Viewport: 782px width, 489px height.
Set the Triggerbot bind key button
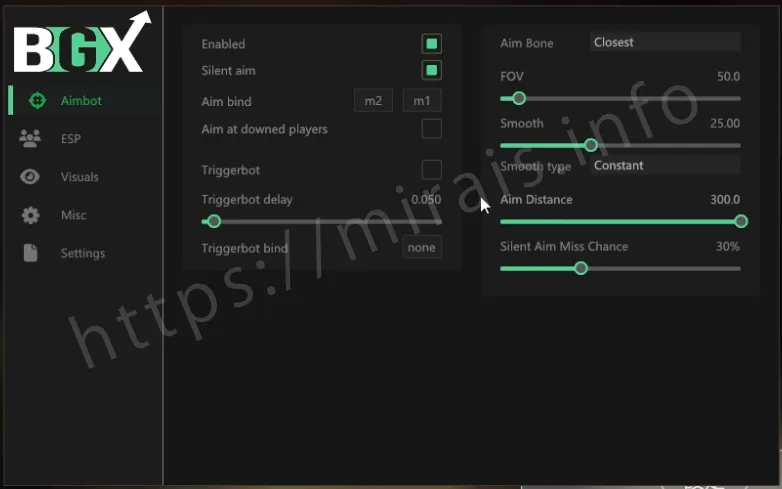click(421, 248)
